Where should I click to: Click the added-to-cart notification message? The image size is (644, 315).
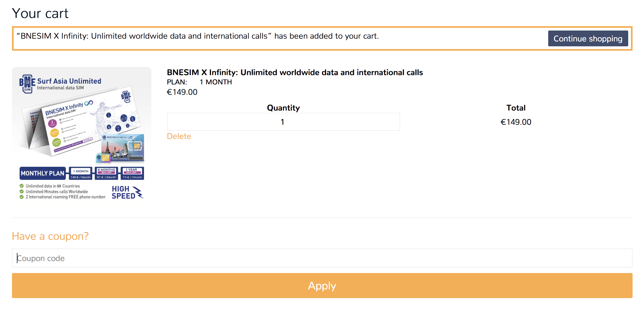[x=198, y=36]
